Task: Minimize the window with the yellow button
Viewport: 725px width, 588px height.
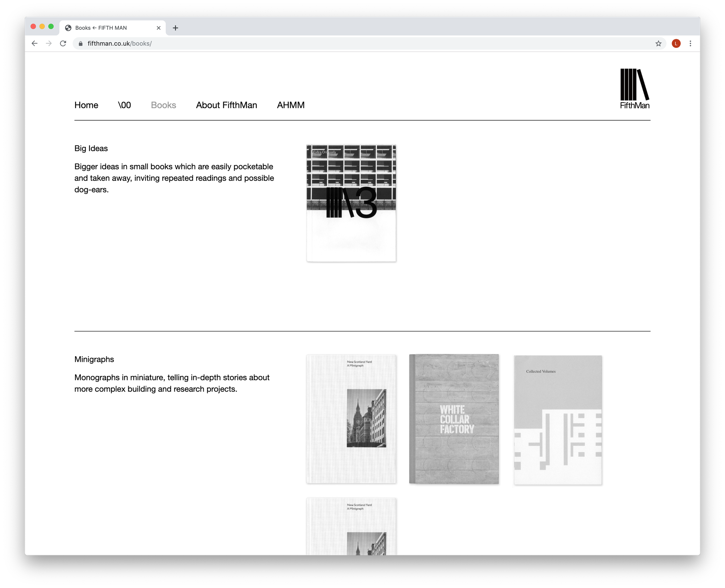Action: pyautogui.click(x=42, y=26)
